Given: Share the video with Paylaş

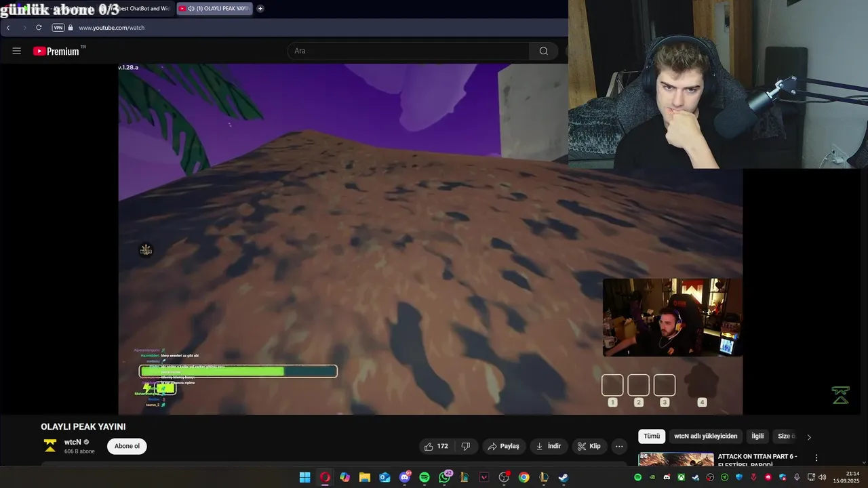Looking at the screenshot, I should [x=504, y=446].
